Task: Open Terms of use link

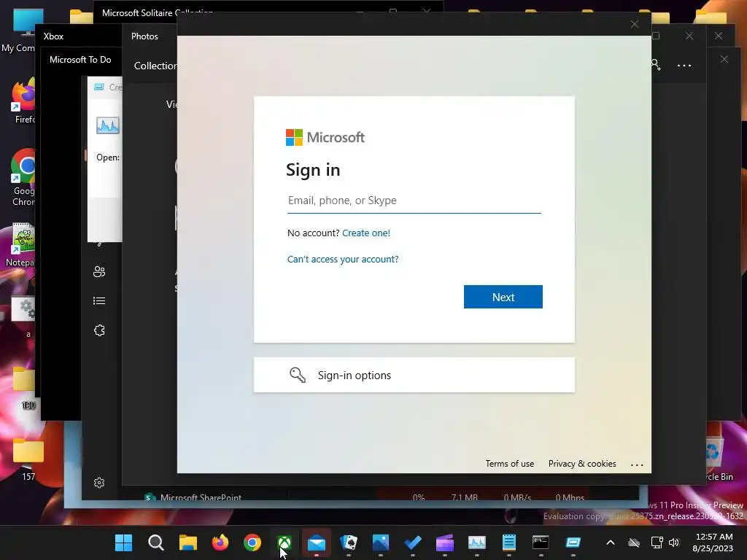Action: [x=510, y=463]
